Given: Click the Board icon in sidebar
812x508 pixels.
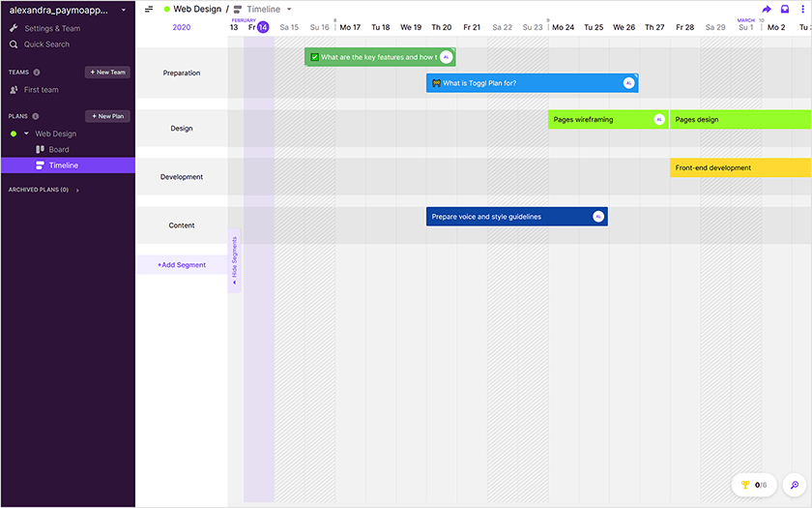Looking at the screenshot, I should 40,149.
